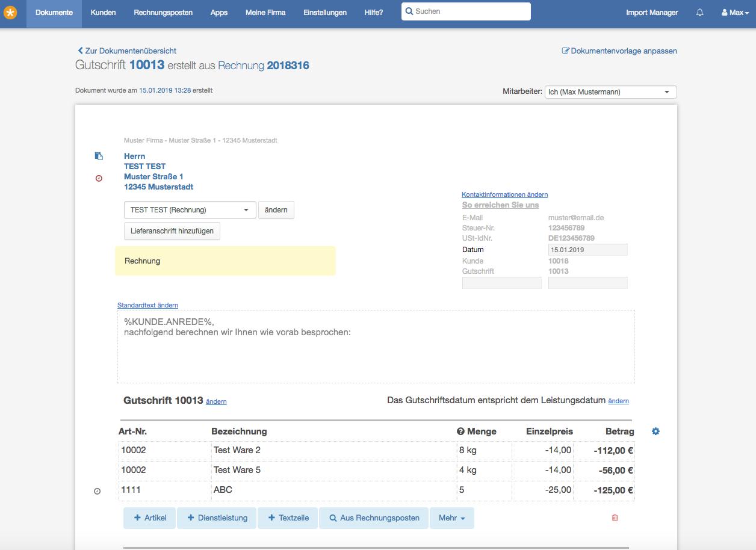
Task: Expand the TEST TEST (Rechnung) address dropdown
Action: tap(190, 210)
